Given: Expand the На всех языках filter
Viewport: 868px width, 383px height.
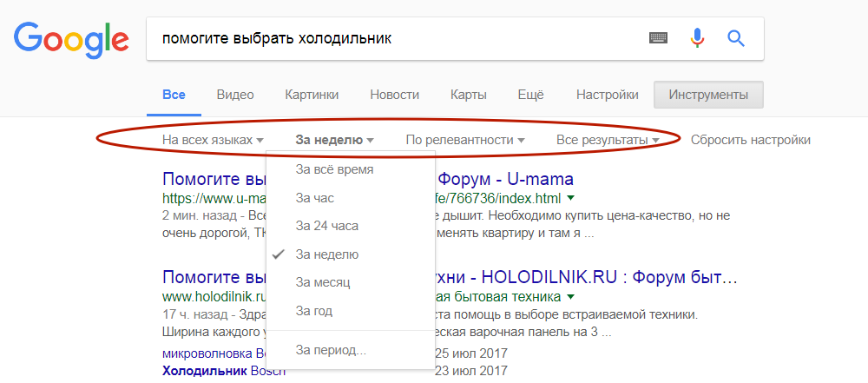Looking at the screenshot, I should coord(213,140).
